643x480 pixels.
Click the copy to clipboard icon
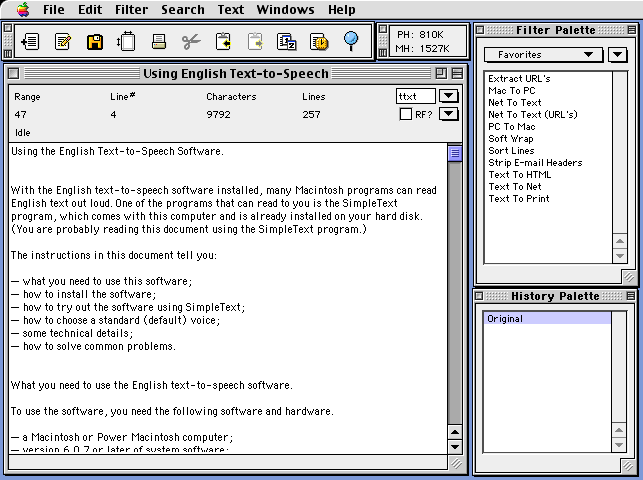tap(223, 42)
